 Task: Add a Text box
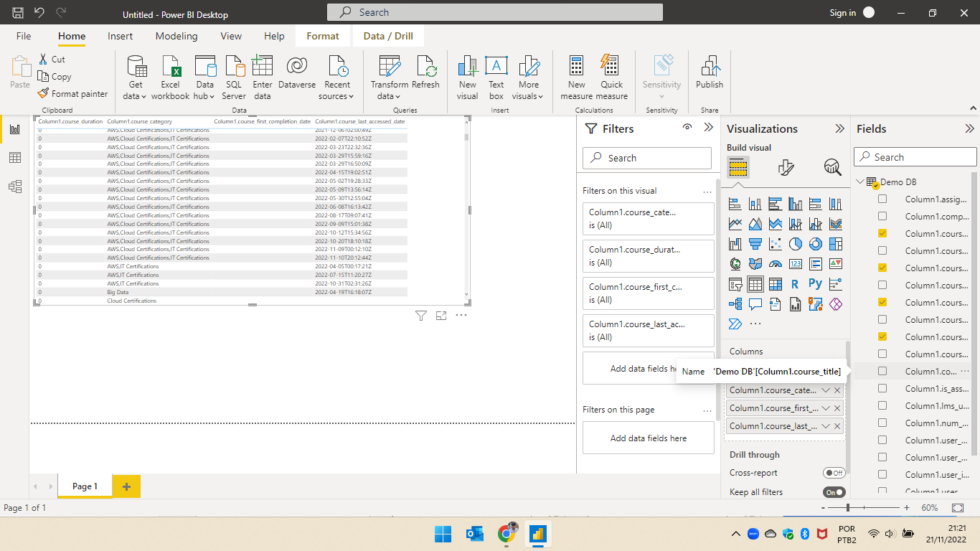[496, 77]
